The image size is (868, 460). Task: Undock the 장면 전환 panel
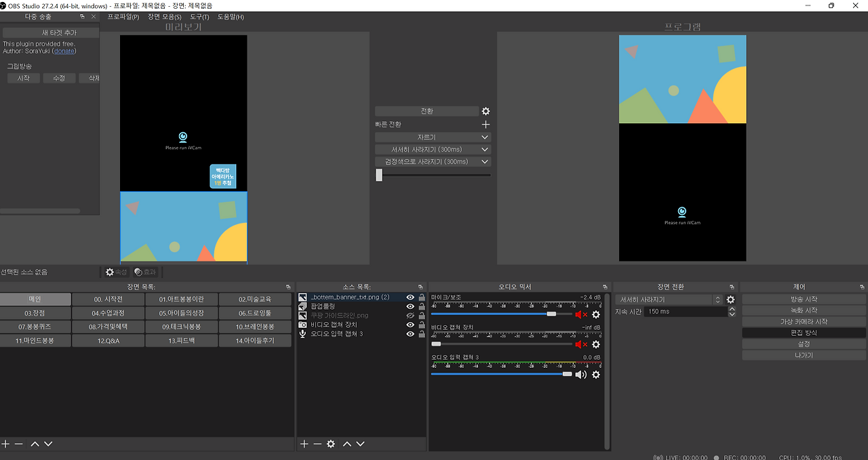(x=732, y=287)
